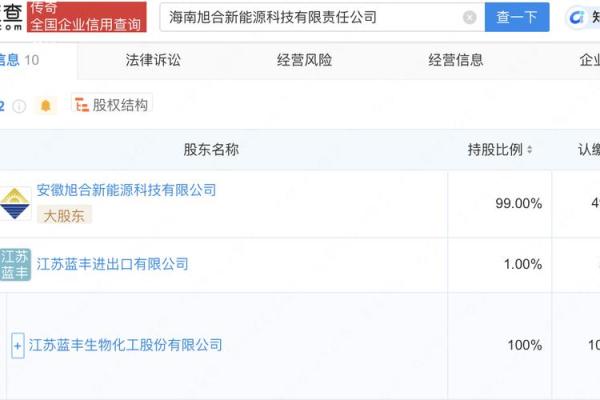Open 安徽旭合新能源科技有限公司 shareholder link
The image size is (600, 400).
click(126, 190)
